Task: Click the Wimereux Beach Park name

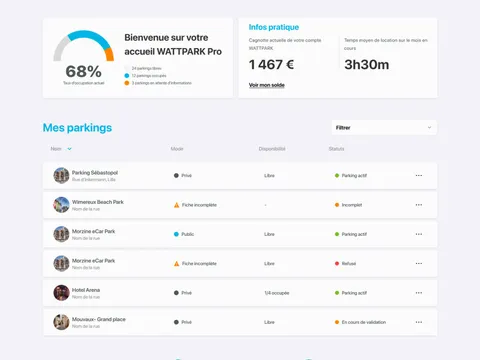Action: pyautogui.click(x=98, y=202)
